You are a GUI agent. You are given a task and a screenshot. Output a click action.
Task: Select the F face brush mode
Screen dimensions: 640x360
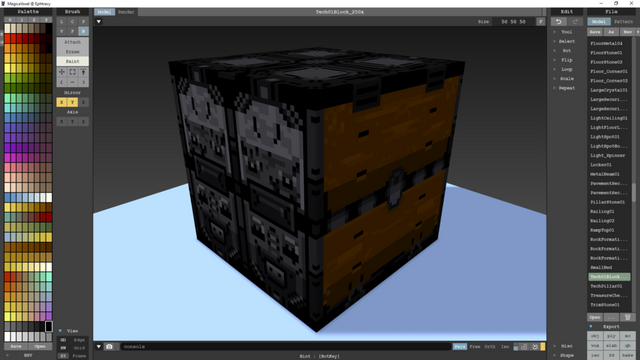tap(72, 31)
